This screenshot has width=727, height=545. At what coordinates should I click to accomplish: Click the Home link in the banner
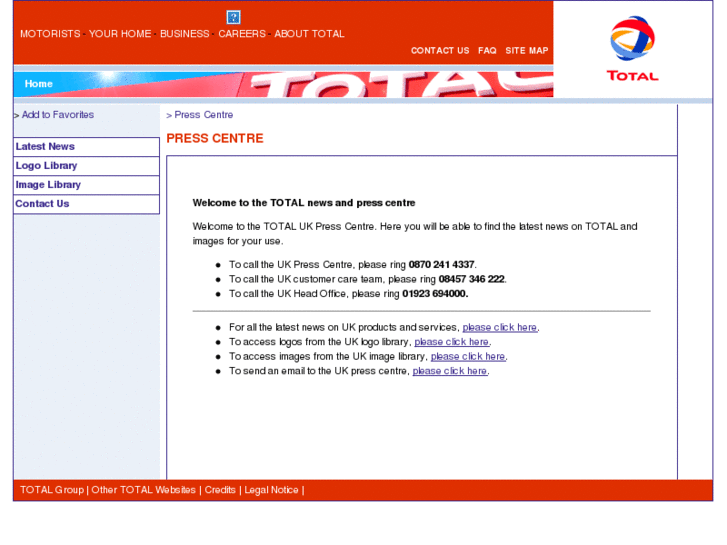(38, 84)
